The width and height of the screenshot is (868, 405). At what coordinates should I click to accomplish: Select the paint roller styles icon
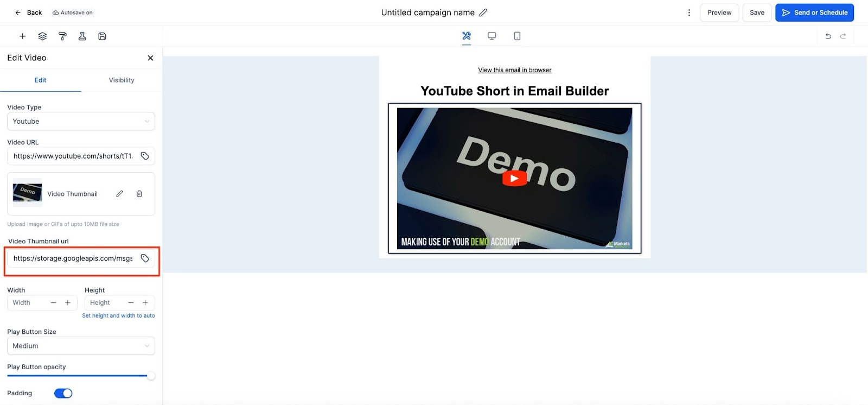click(x=62, y=36)
